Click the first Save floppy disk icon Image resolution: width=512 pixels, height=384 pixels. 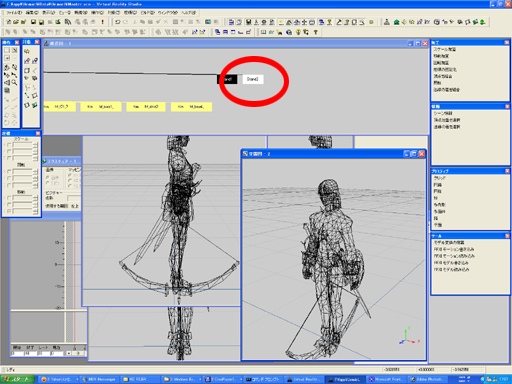pos(33,22)
